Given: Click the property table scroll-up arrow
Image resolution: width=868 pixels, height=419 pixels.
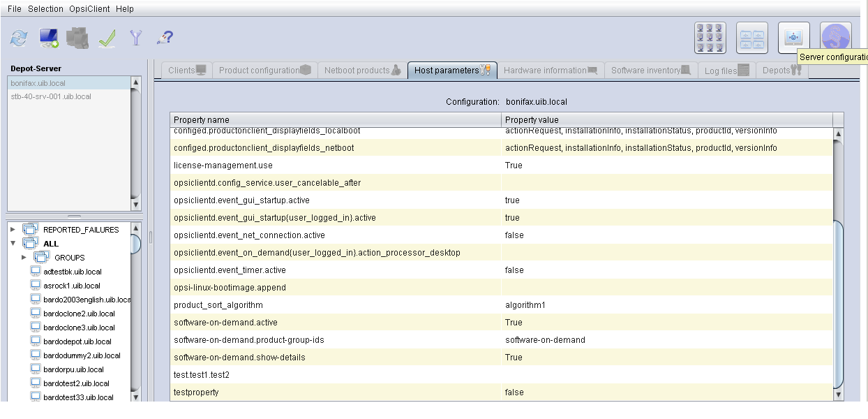Looking at the screenshot, I should (x=838, y=133).
